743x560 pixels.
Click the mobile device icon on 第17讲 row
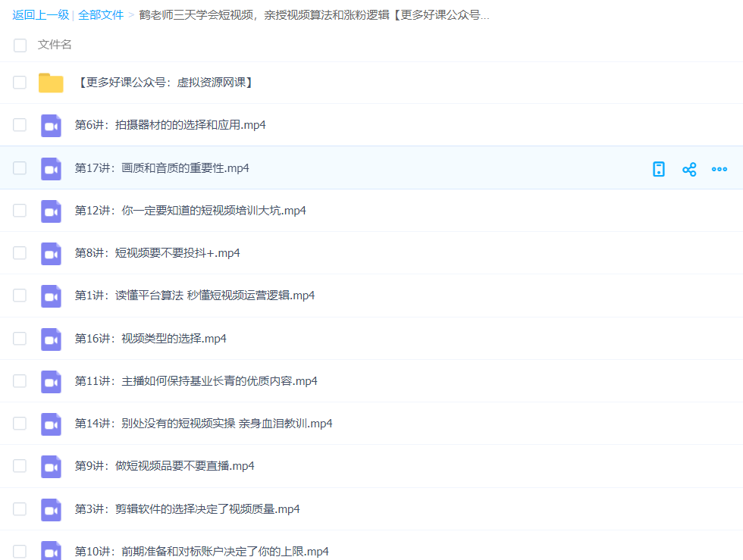[659, 169]
